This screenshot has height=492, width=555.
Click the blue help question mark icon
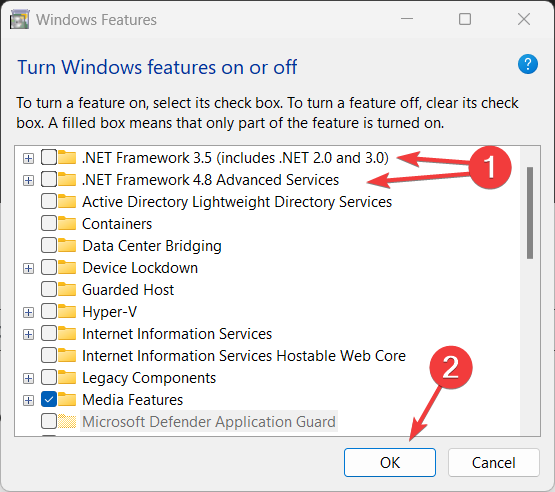pos(528,64)
